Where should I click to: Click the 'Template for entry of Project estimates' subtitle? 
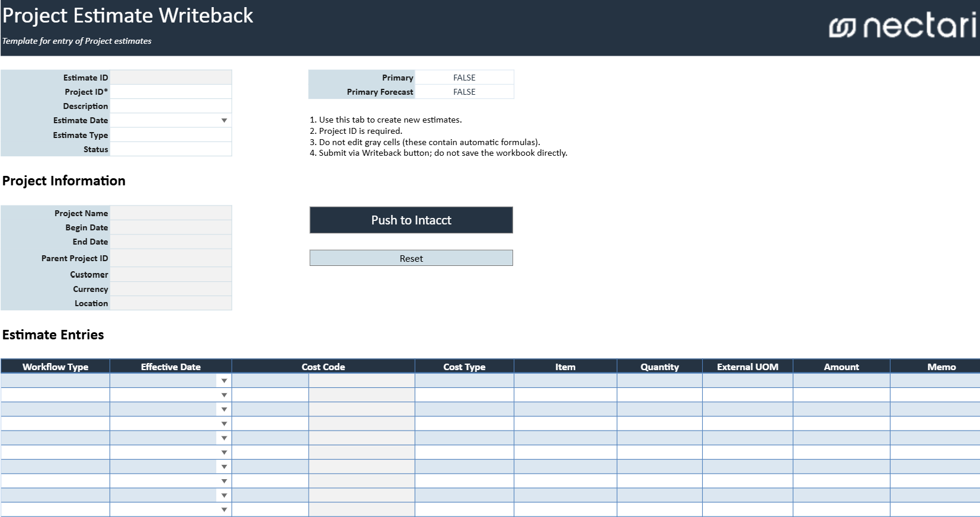click(76, 41)
